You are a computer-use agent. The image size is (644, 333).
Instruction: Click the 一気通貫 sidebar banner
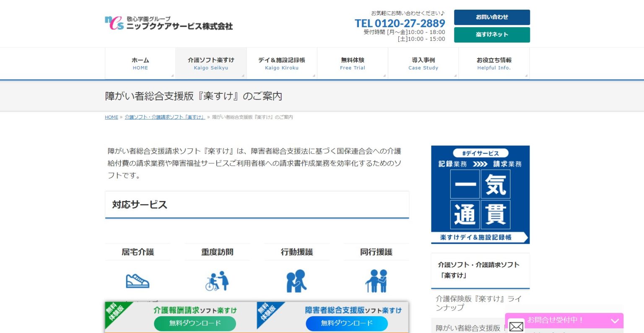[480, 194]
